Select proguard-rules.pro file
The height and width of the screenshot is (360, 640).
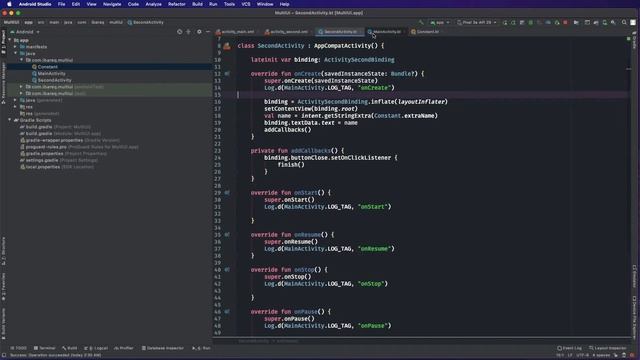[79, 147]
